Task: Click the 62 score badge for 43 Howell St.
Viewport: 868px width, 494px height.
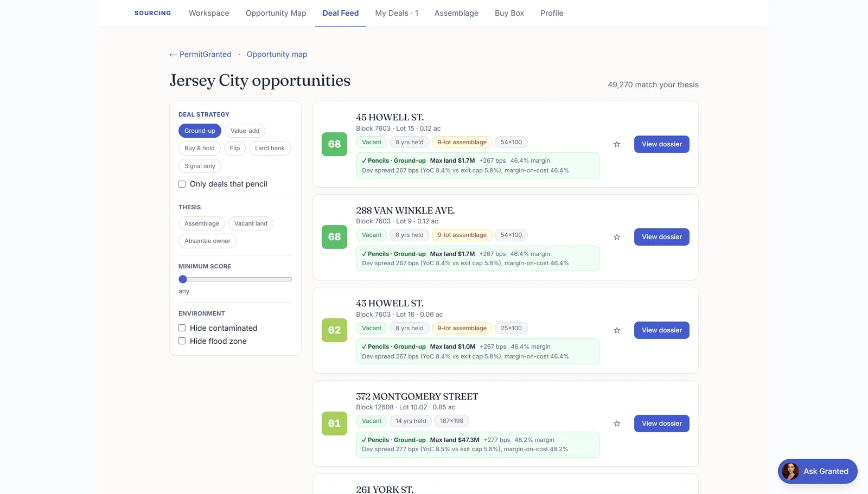Action: coord(334,330)
